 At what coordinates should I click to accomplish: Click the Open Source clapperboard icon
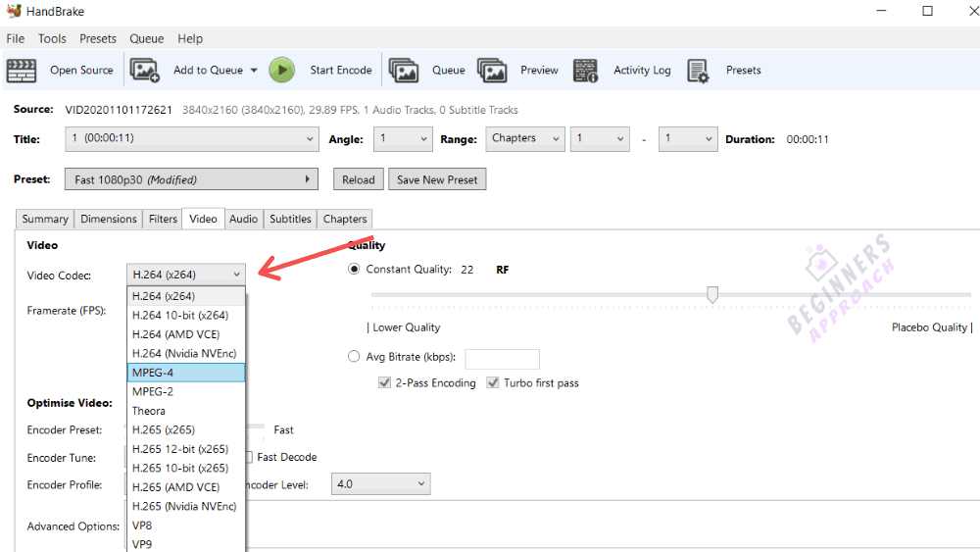tap(22, 70)
